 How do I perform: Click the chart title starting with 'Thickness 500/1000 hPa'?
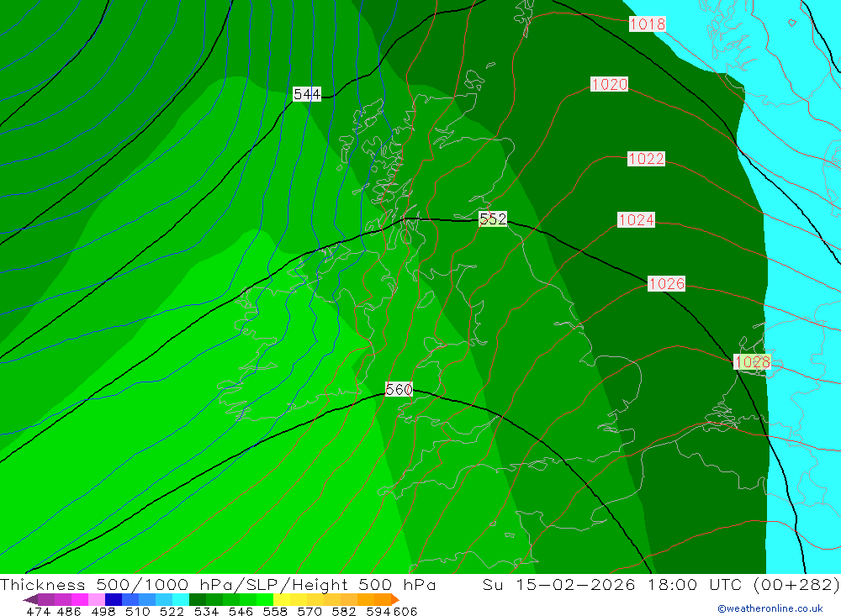click(218, 584)
